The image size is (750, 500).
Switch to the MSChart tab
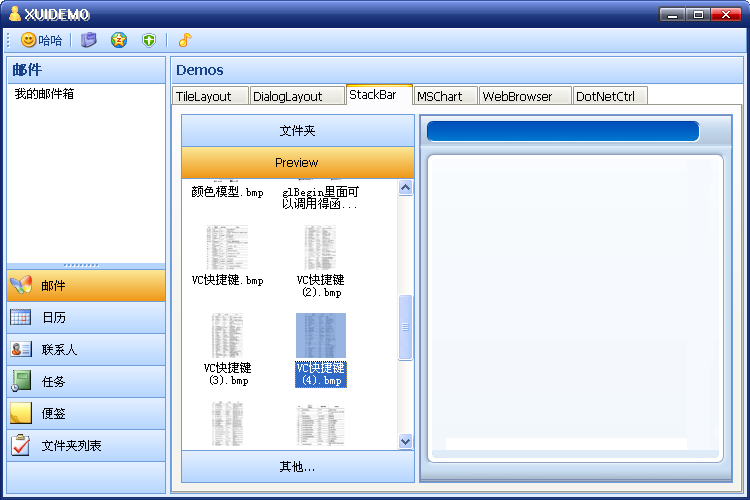point(440,96)
